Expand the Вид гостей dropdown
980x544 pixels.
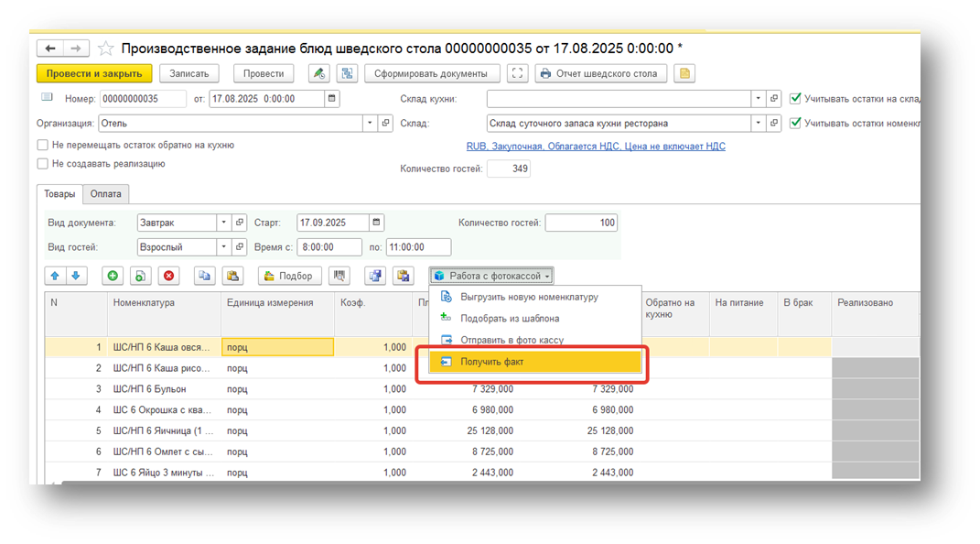pyautogui.click(x=224, y=247)
